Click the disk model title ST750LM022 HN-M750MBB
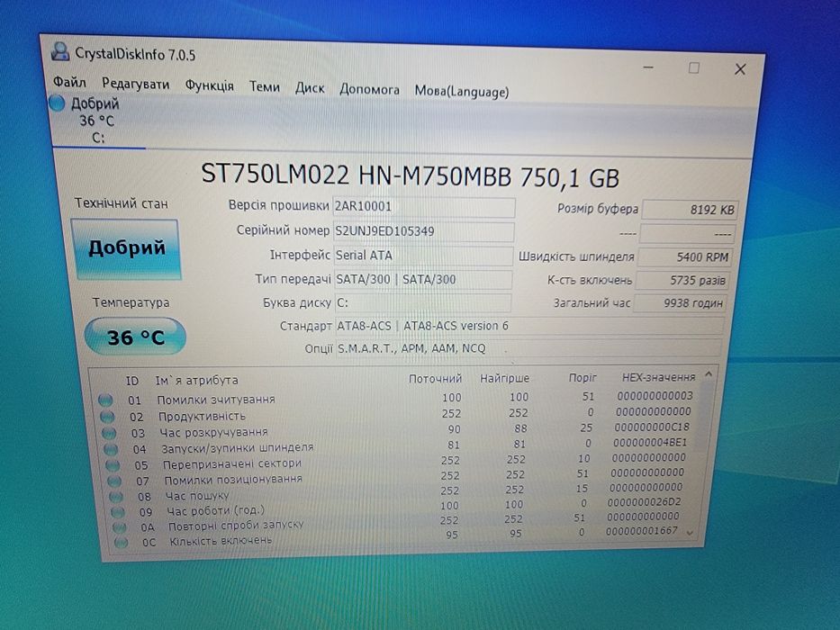This screenshot has width=840, height=630. pos(356,175)
